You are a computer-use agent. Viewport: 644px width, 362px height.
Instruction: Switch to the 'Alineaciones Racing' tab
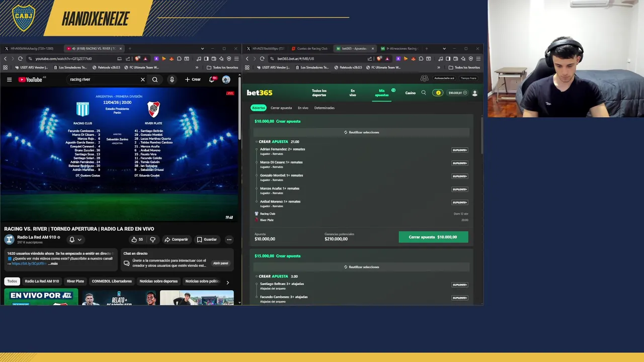point(399,49)
